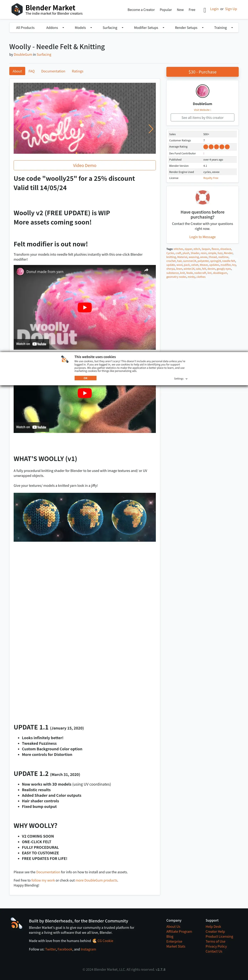Open the Royalty Free license link
The image size is (248, 980).
coord(211,178)
